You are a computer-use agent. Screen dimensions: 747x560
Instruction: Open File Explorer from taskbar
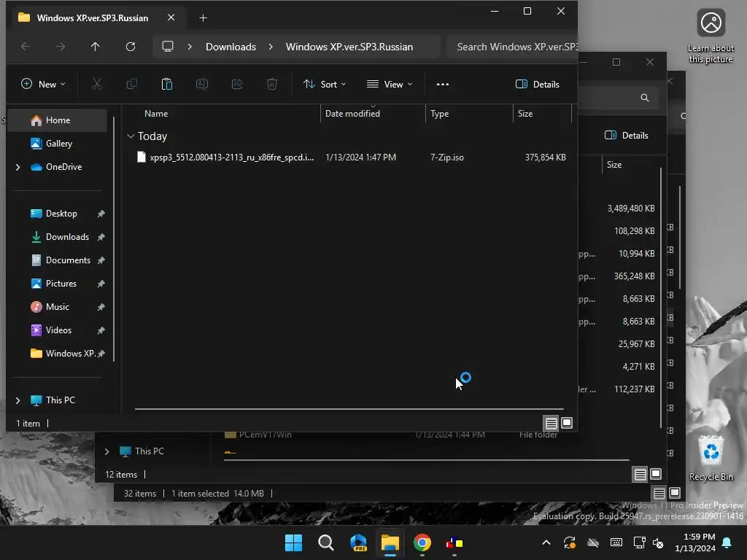click(x=390, y=542)
